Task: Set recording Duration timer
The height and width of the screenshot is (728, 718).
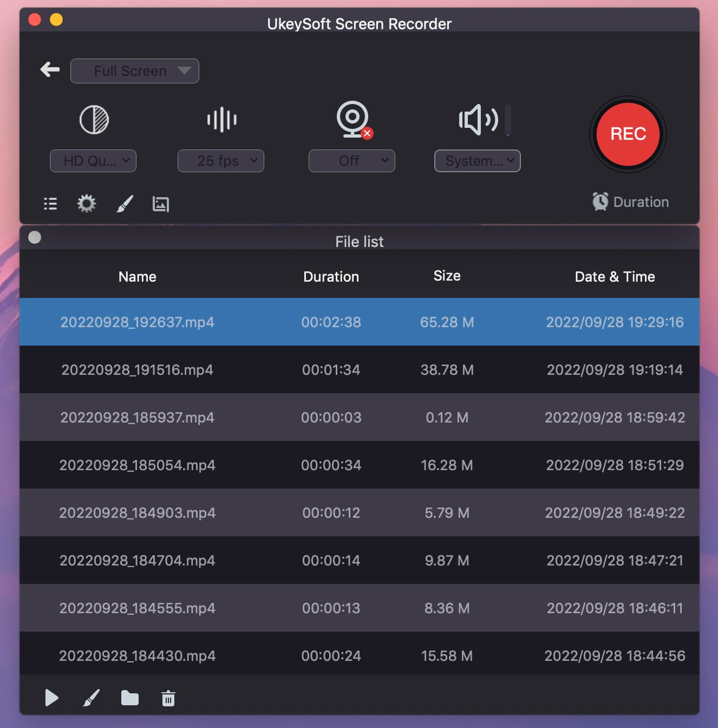Action: coord(630,202)
